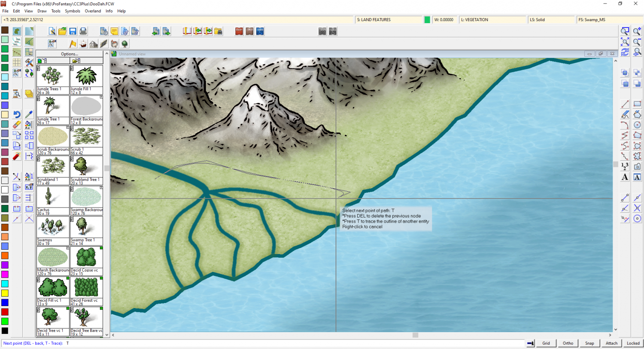The width and height of the screenshot is (644, 349).
Task: Open the Overland menu
Action: [x=93, y=11]
